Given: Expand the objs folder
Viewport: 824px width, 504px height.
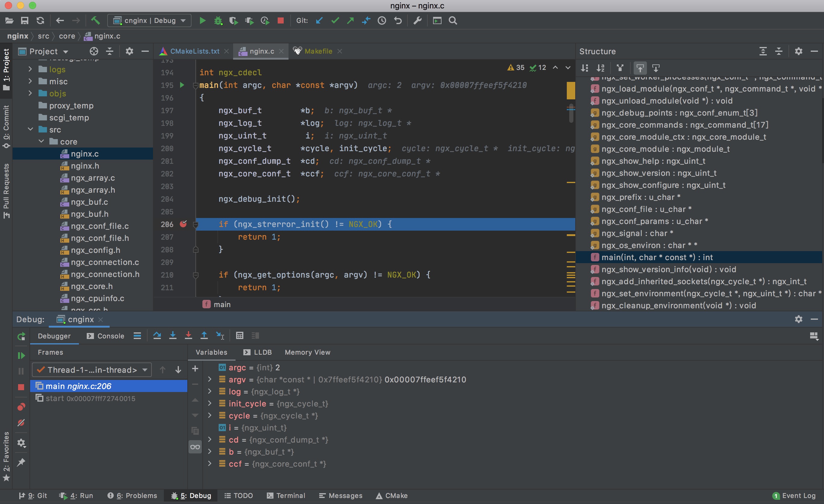Looking at the screenshot, I should click(x=30, y=93).
